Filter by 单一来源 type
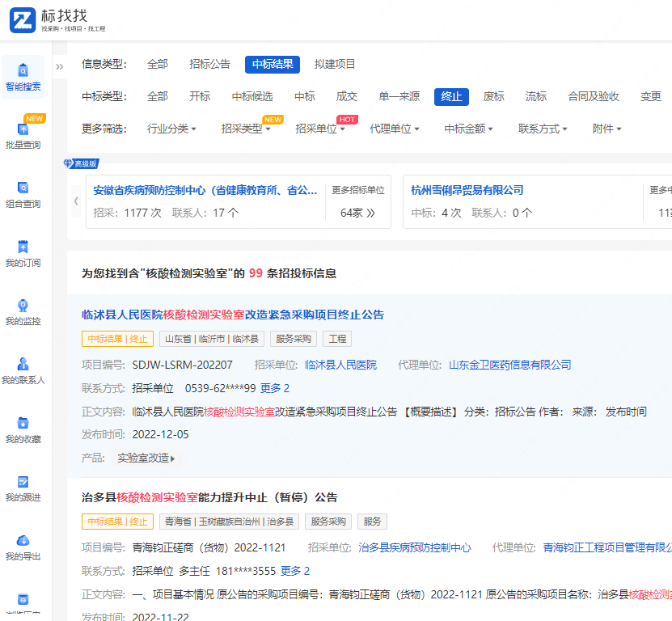This screenshot has width=672, height=621. coord(399,96)
